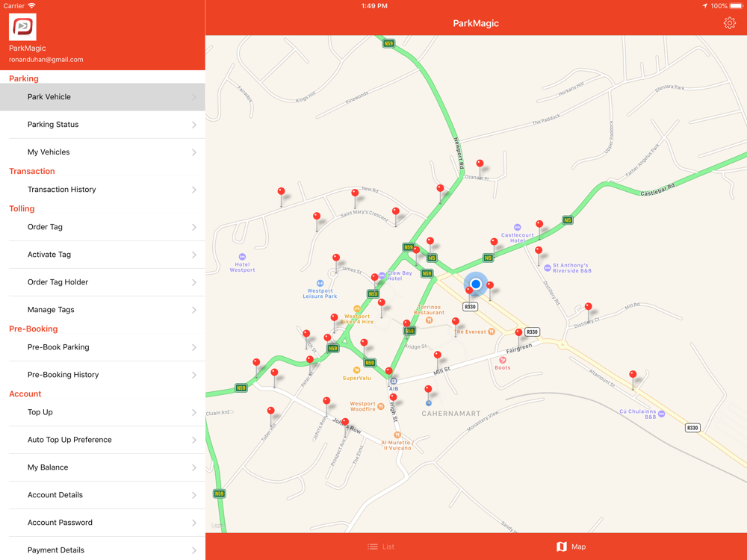Tap the Castlecourt Hotel map marker
The image size is (747, 560).
(518, 227)
